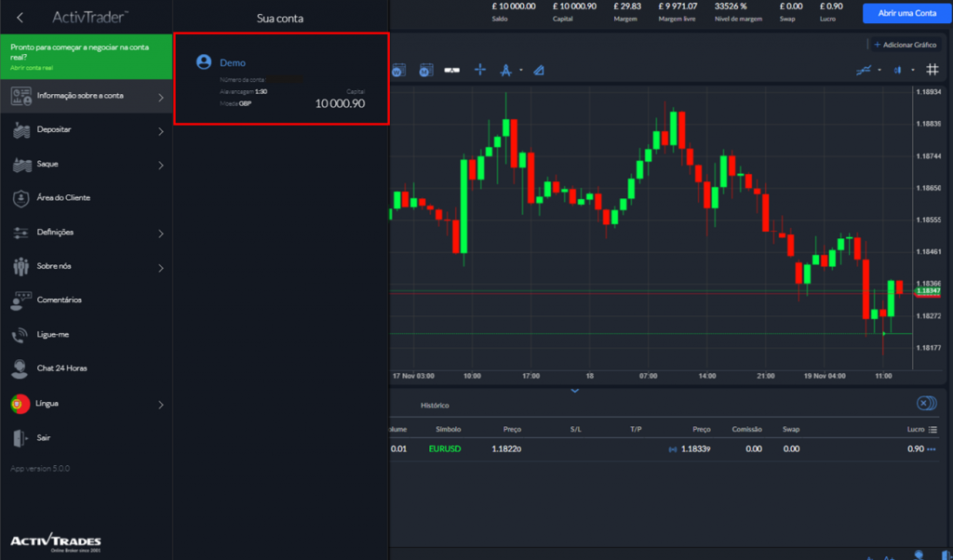Image resolution: width=953 pixels, height=560 pixels.
Task: Click the Abrir uma Conta button
Action: [906, 13]
